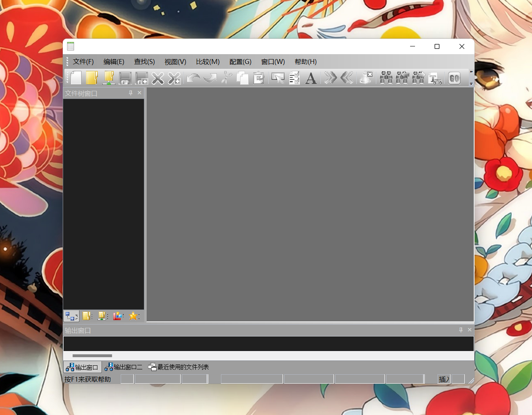
Task: Click the X-with-plus close all icon
Action: click(174, 78)
